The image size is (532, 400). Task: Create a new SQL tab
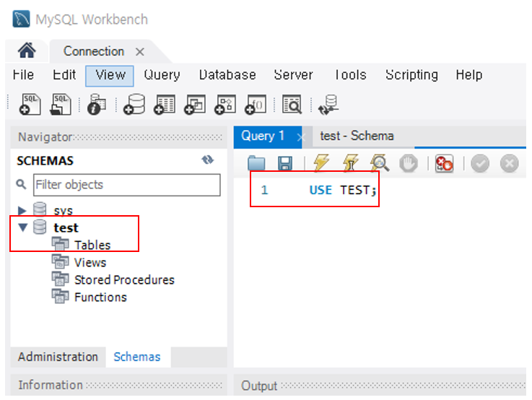pyautogui.click(x=30, y=105)
